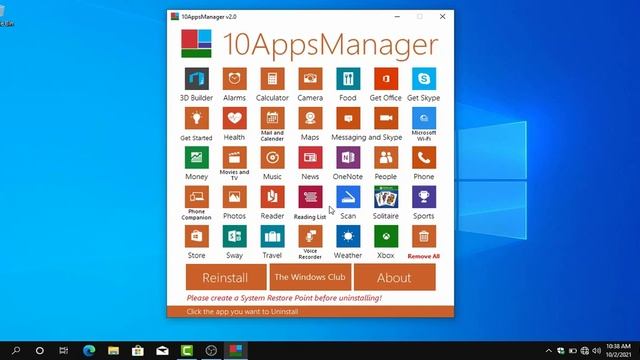Click the Cortana circle on taskbar
The height and width of the screenshot is (360, 640).
coord(40,351)
